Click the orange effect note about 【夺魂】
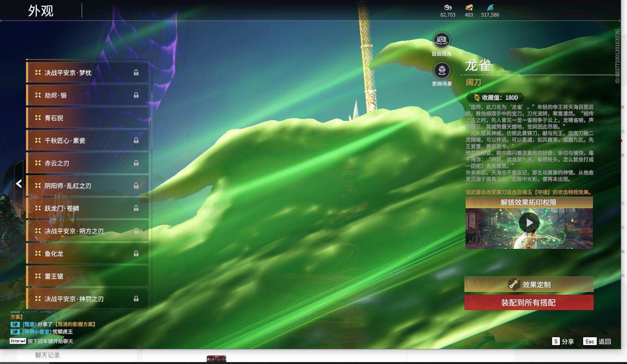The height and width of the screenshot is (364, 627). (x=529, y=192)
